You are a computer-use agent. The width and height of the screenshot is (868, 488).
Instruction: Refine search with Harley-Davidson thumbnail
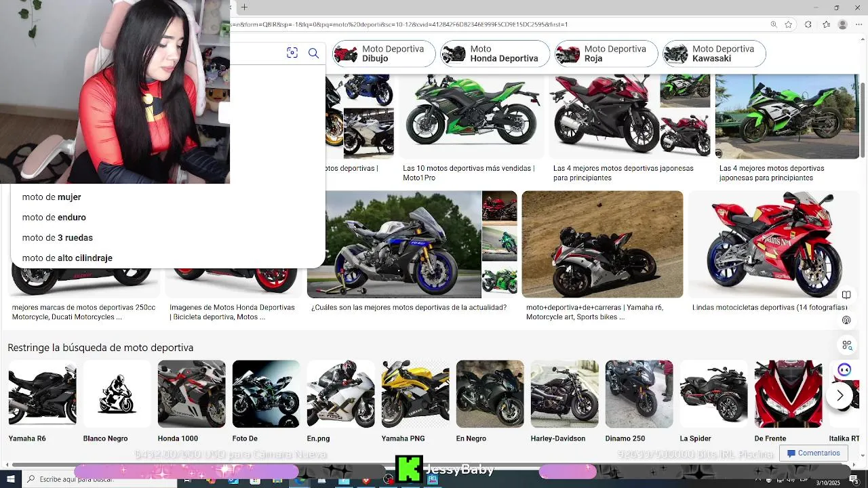pos(564,394)
